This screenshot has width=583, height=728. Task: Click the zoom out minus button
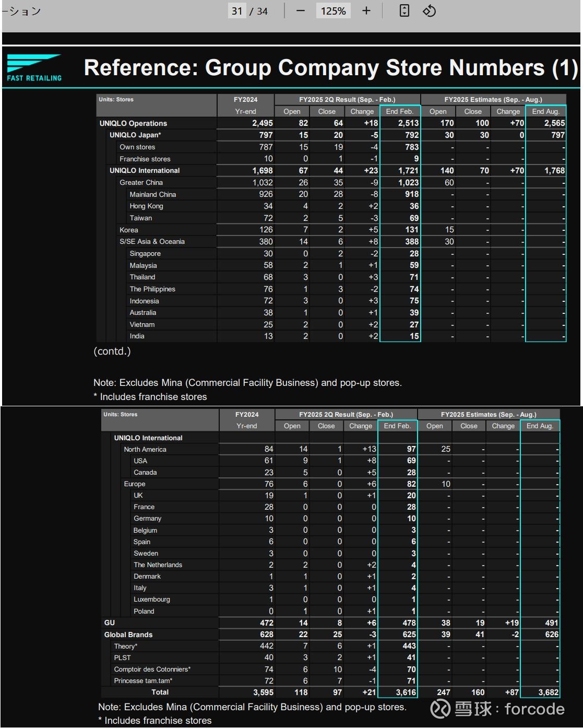300,11
